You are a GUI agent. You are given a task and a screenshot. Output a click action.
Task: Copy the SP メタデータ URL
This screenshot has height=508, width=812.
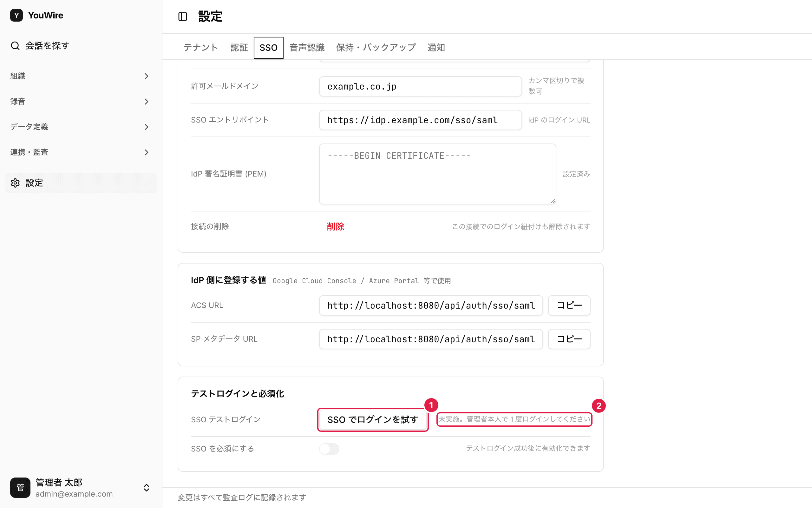click(x=569, y=339)
